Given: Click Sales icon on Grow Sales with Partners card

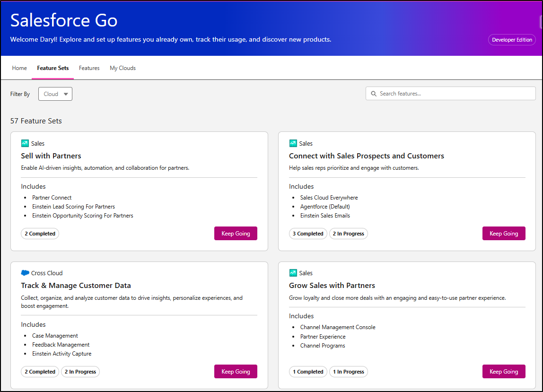Looking at the screenshot, I should [x=293, y=273].
